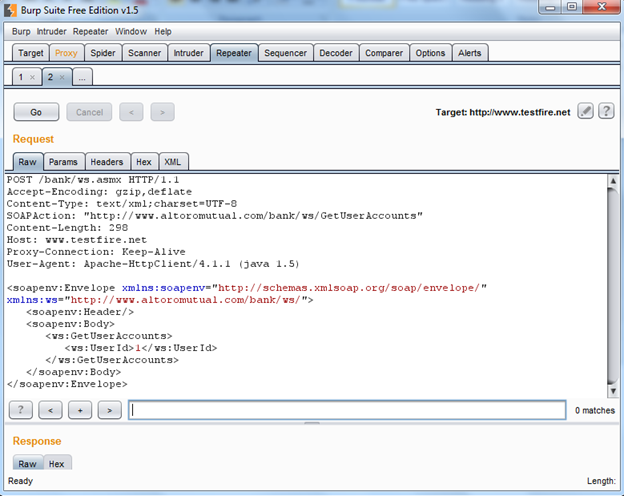Select the request XML view tab
This screenshot has width=624, height=496.
pyautogui.click(x=173, y=162)
